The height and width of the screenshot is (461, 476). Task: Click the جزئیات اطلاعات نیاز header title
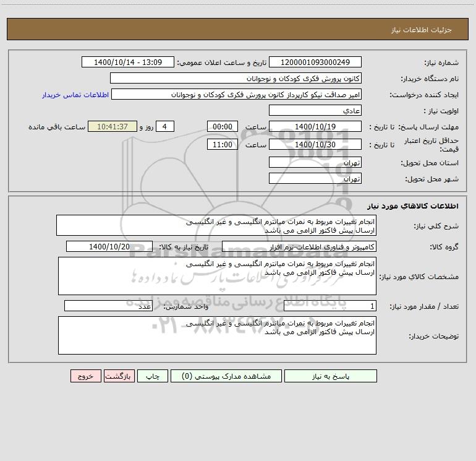tap(422, 30)
